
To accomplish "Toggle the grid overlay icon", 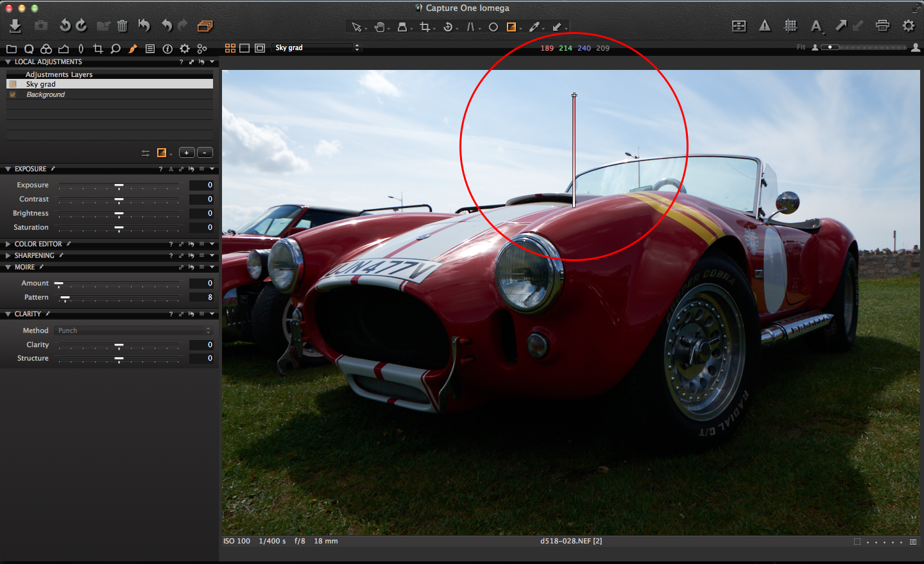I will point(791,26).
